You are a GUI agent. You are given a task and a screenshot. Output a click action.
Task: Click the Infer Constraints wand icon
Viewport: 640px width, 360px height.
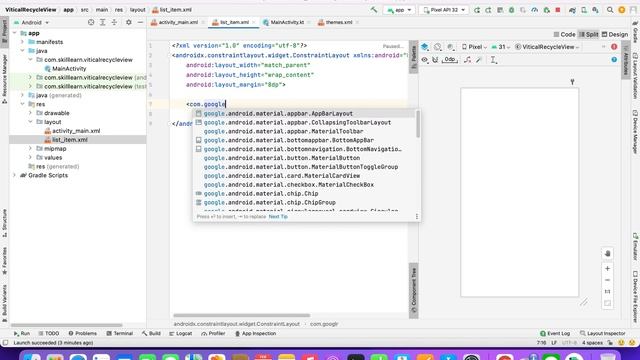point(479,60)
